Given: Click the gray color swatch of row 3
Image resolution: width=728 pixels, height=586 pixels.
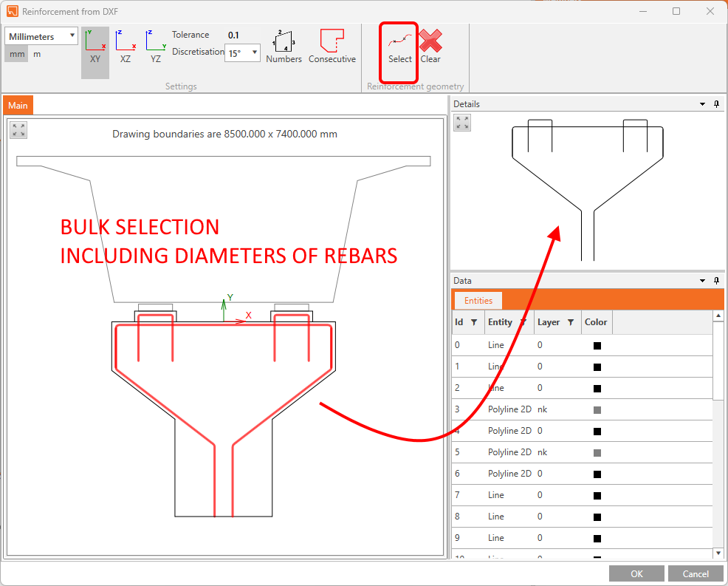Looking at the screenshot, I should [597, 410].
